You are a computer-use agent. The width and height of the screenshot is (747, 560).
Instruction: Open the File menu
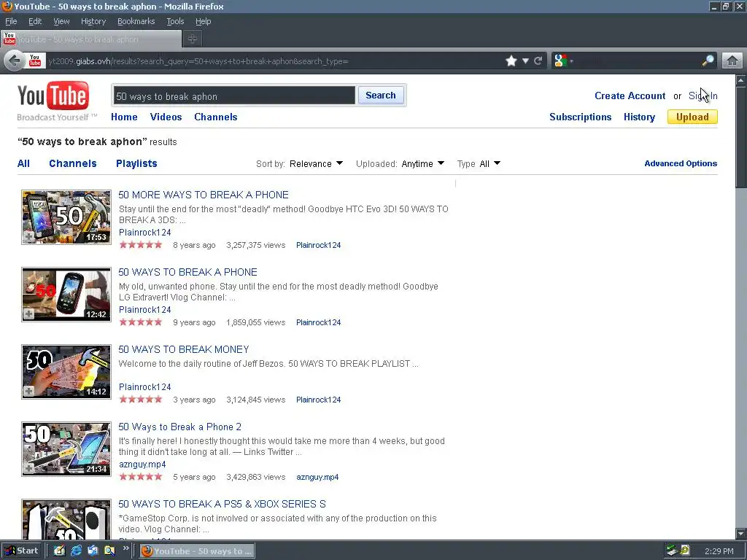[x=11, y=21]
